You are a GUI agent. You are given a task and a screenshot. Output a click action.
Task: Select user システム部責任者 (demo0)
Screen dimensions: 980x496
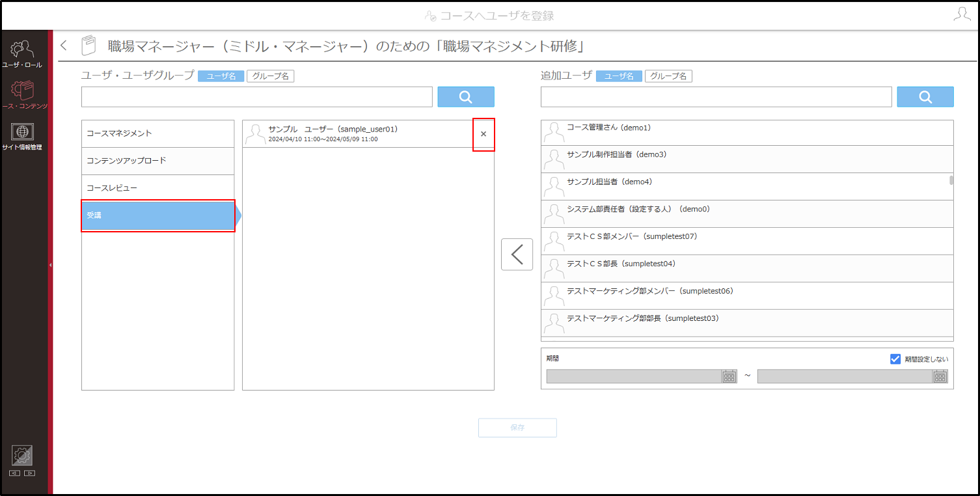point(747,214)
